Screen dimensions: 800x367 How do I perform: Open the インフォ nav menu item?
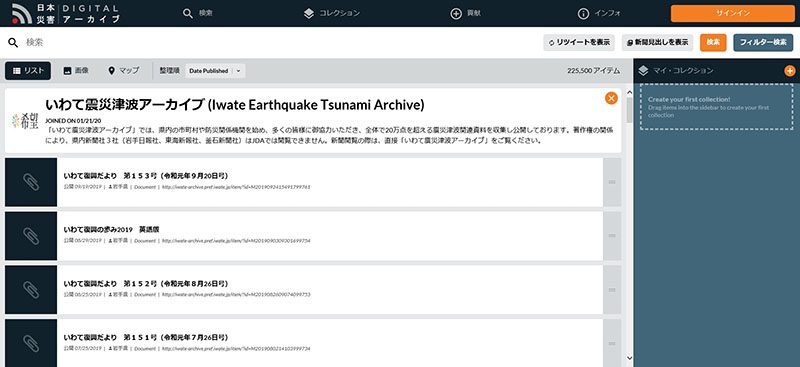(599, 13)
